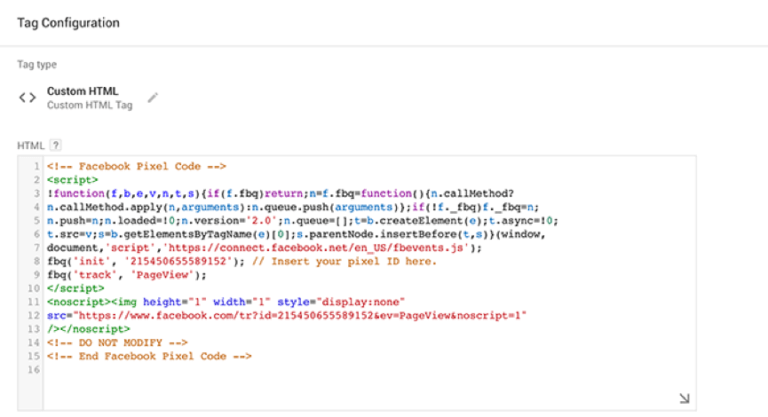Click the Custom HTML code brackets icon
Viewport: 768px width, 417px height.
[x=27, y=98]
